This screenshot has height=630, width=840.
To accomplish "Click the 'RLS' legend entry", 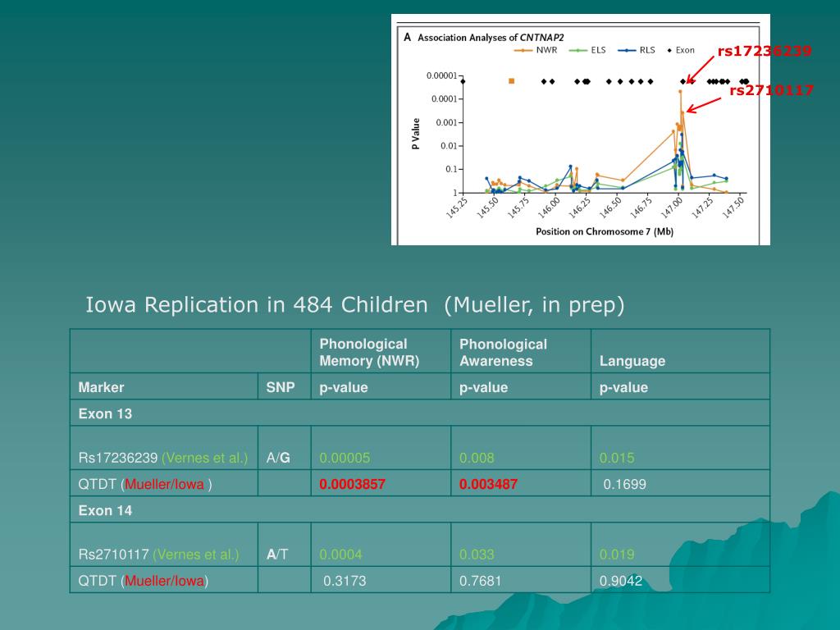I will [637, 50].
